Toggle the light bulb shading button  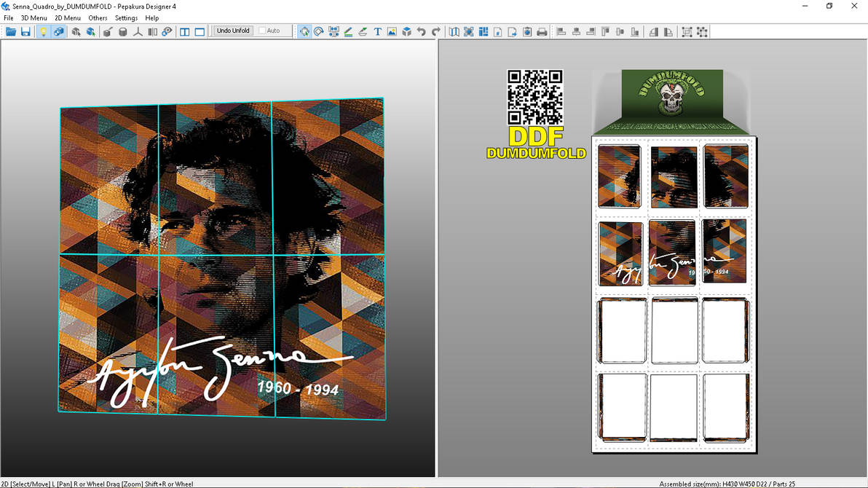[43, 31]
